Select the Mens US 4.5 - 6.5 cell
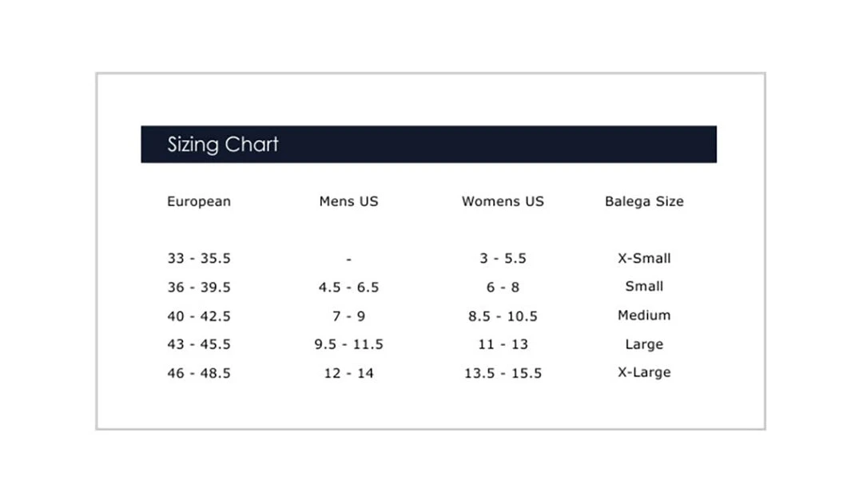 tap(348, 288)
